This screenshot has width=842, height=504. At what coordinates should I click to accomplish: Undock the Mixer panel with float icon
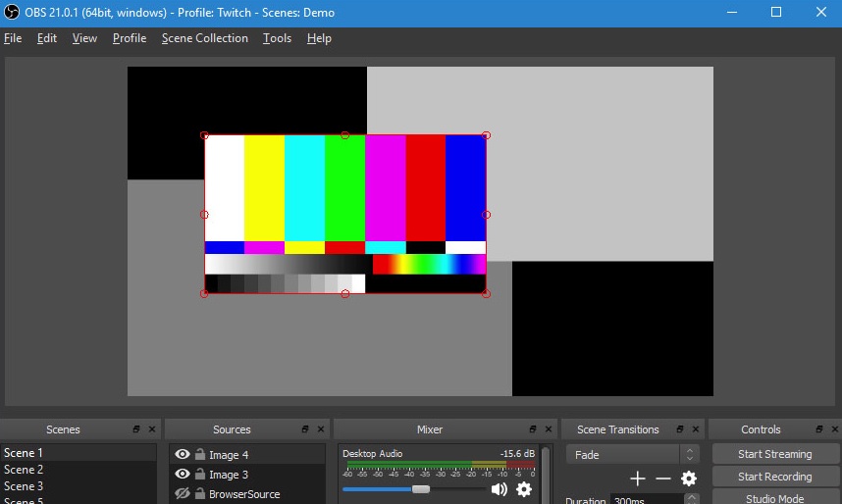[532, 429]
